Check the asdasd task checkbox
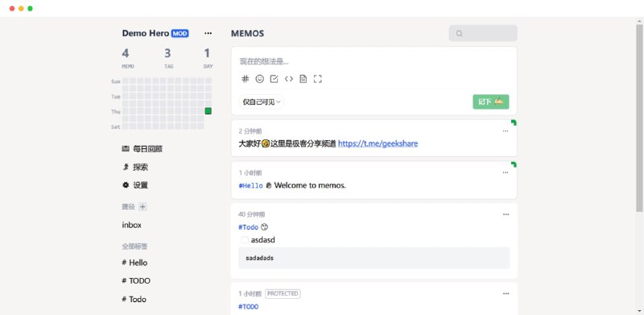 pos(245,240)
